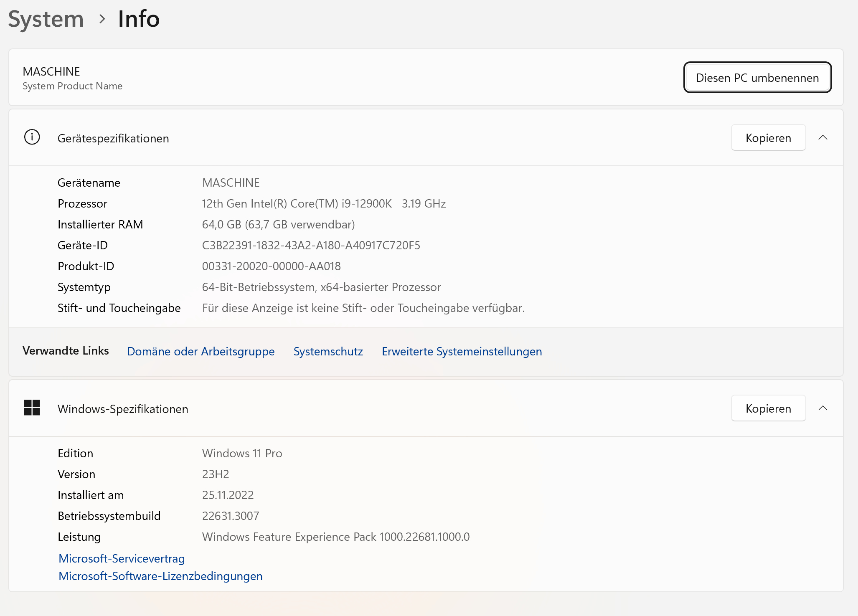Click the Gerätespezifikationen header title

click(113, 139)
